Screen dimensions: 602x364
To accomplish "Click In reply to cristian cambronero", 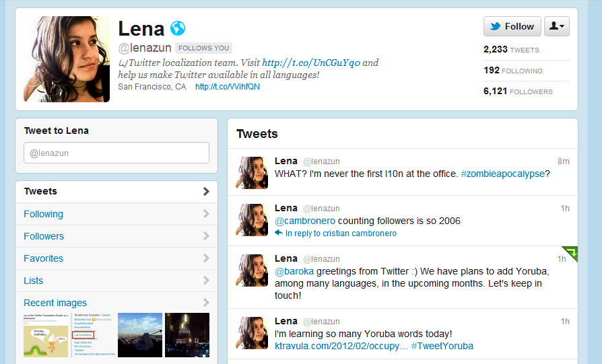I will click(x=341, y=233).
